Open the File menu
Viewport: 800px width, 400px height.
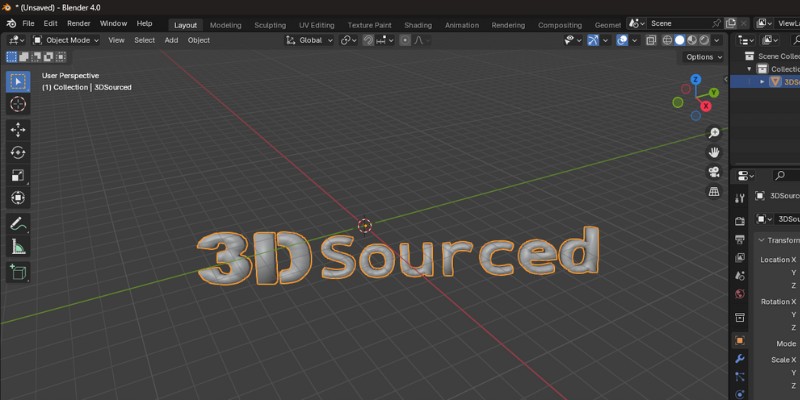point(28,23)
